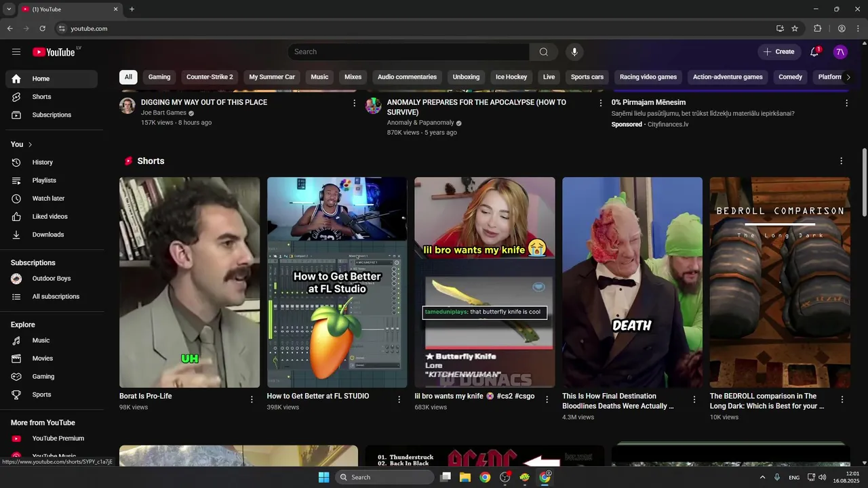Start voice search with microphone icon
Viewport: 868px width, 488px height.
574,52
